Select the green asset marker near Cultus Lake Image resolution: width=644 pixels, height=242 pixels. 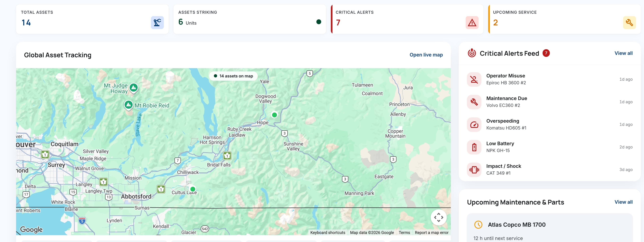click(x=193, y=189)
